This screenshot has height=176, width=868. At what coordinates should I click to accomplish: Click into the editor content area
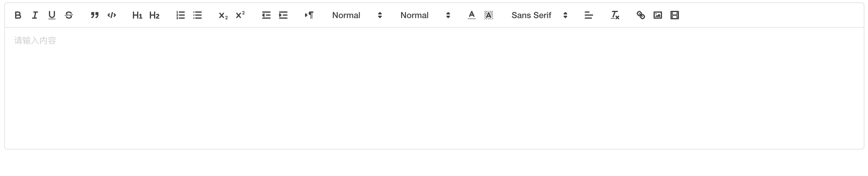coord(434,88)
